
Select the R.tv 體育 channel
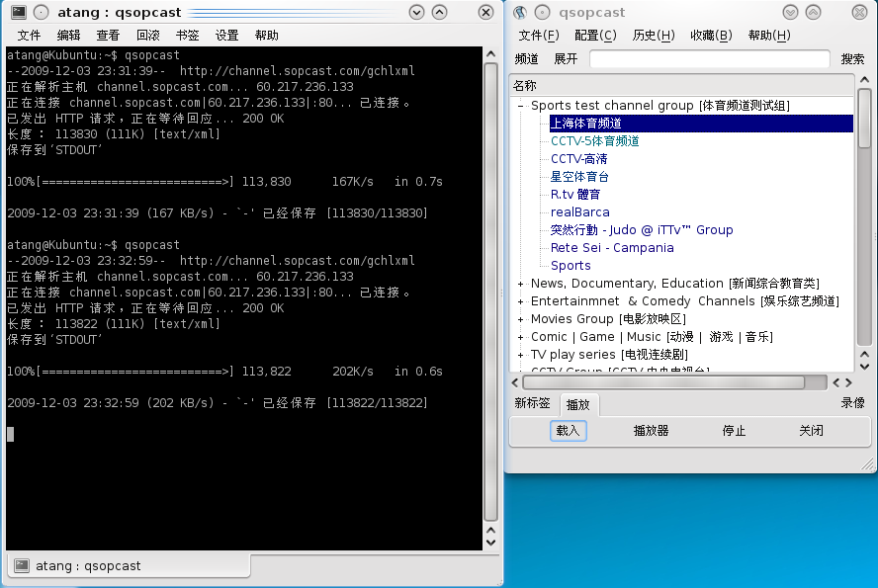coord(575,195)
